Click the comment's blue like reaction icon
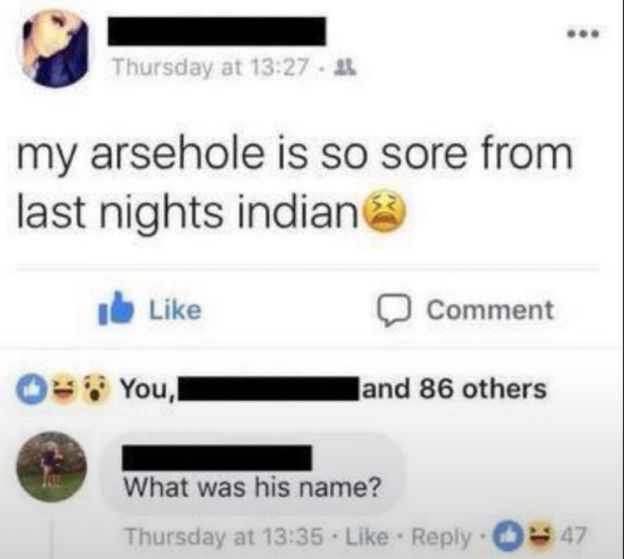The width and height of the screenshot is (624, 559). (507, 537)
